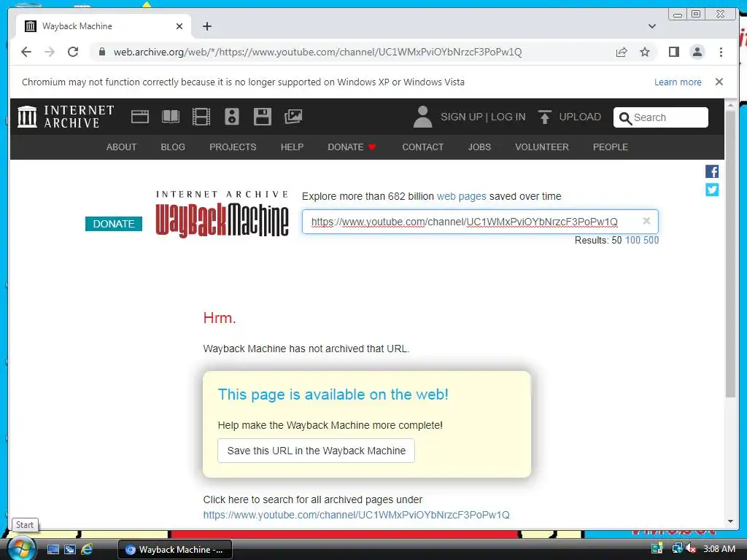Image resolution: width=747 pixels, height=560 pixels.
Task: Open the 'web pages' link
Action: 461,196
